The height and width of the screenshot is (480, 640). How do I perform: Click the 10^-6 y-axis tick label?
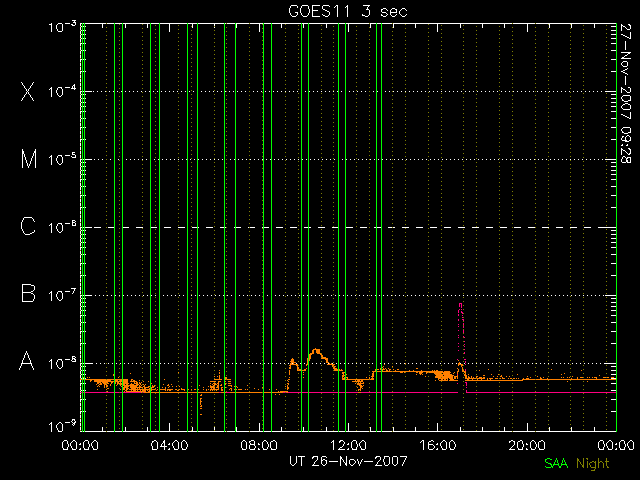tap(62, 227)
